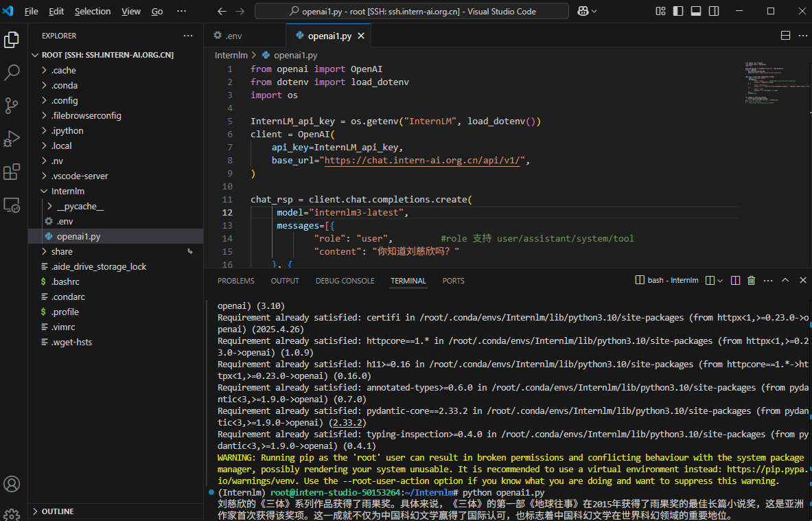Expand the .vscode-server folder
The image size is (812, 521).
pos(80,176)
